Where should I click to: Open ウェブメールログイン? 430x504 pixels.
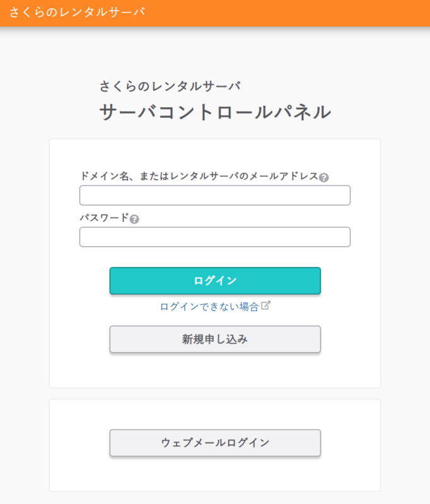(215, 443)
